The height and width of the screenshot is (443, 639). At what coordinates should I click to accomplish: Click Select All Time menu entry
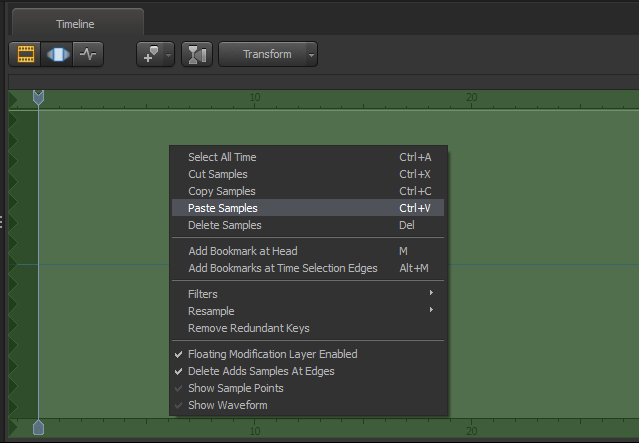(222, 157)
